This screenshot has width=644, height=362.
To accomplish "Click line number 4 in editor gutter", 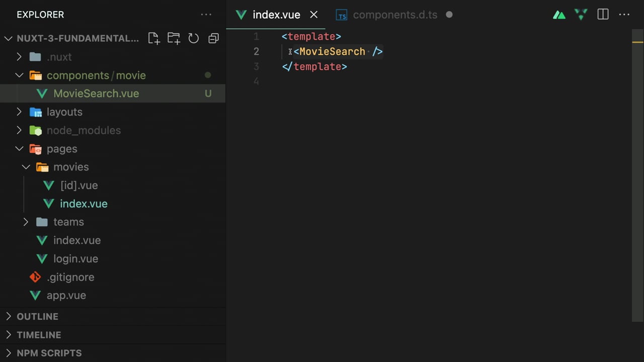I will click(x=256, y=81).
